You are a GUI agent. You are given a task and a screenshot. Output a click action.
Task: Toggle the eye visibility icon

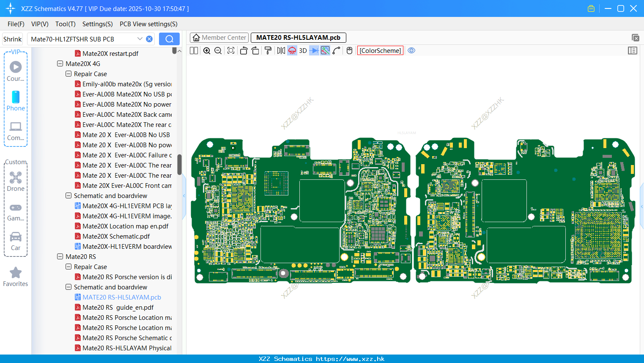pos(411,51)
